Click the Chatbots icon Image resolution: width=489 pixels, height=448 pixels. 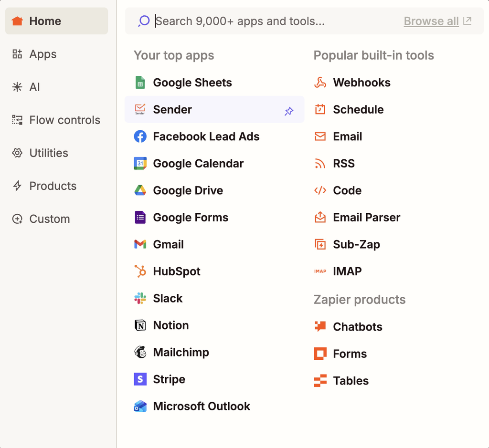click(x=320, y=326)
